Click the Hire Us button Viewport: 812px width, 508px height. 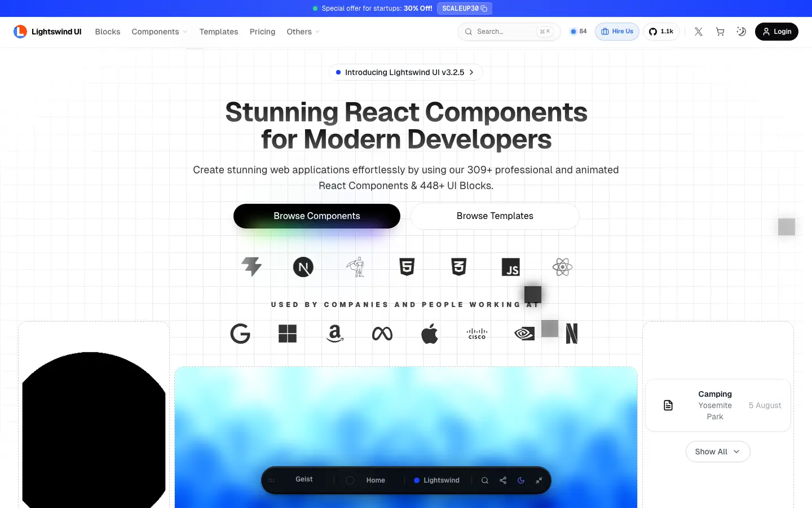(x=617, y=32)
